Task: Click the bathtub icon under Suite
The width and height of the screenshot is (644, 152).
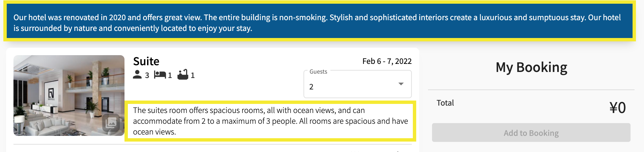Action: pyautogui.click(x=183, y=74)
